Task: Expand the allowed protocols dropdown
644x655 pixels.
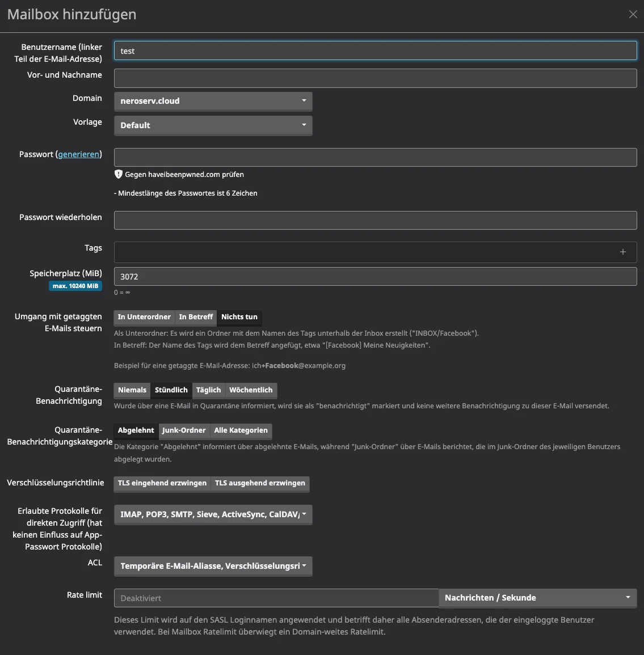Action: (x=213, y=515)
